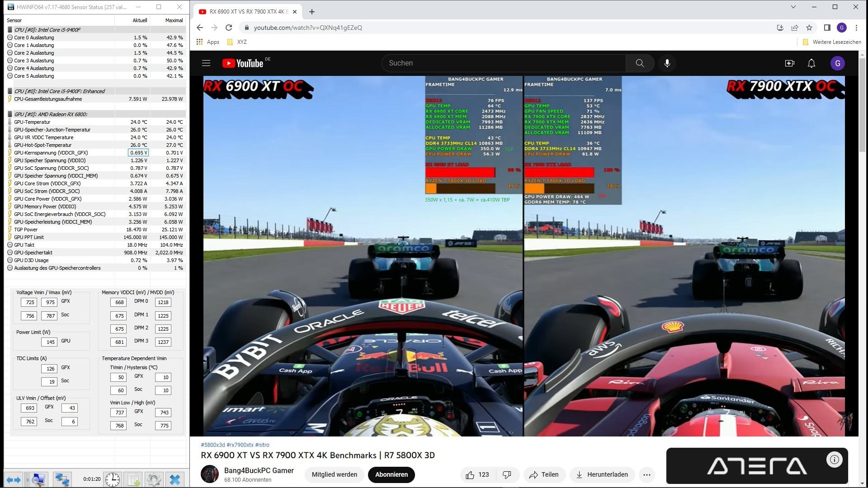Screen dimensions: 868x488
Task: Click the install/save page icon in address bar
Action: (780, 28)
